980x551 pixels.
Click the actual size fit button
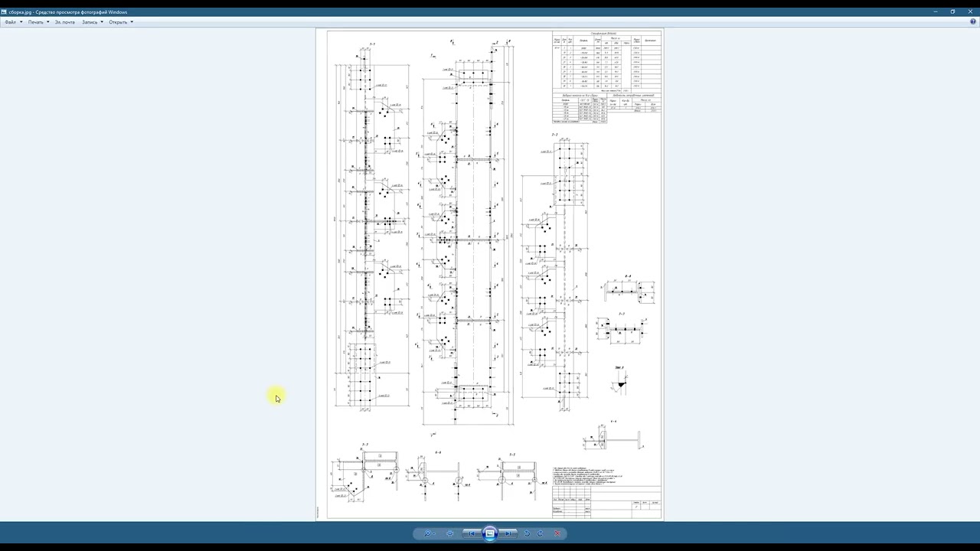click(x=450, y=533)
